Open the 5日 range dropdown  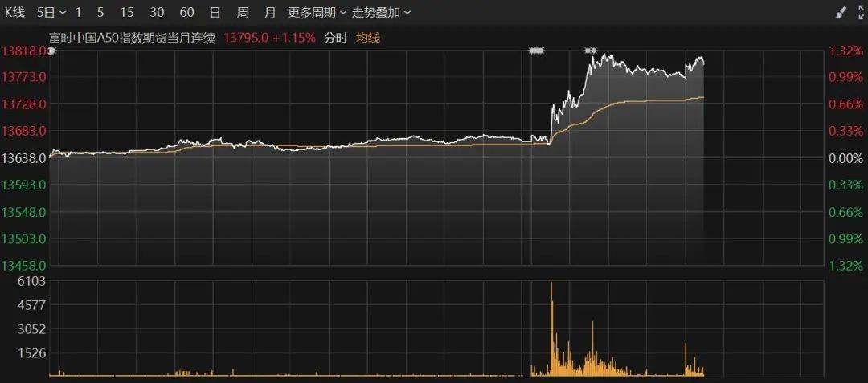tap(51, 13)
